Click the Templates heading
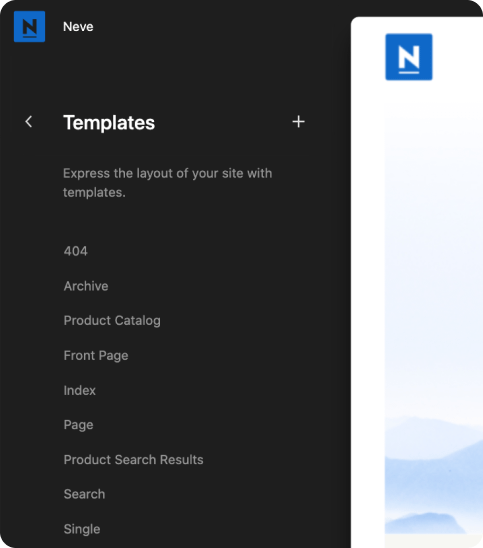The width and height of the screenshot is (483, 548). (109, 123)
